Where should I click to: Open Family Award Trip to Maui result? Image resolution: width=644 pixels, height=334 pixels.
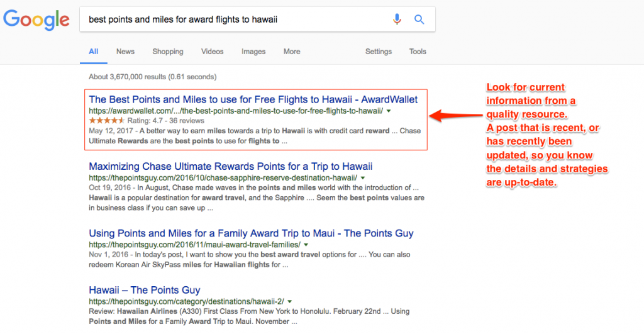(x=251, y=233)
